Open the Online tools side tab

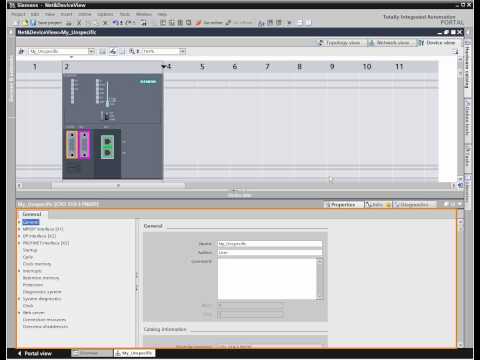tap(467, 119)
